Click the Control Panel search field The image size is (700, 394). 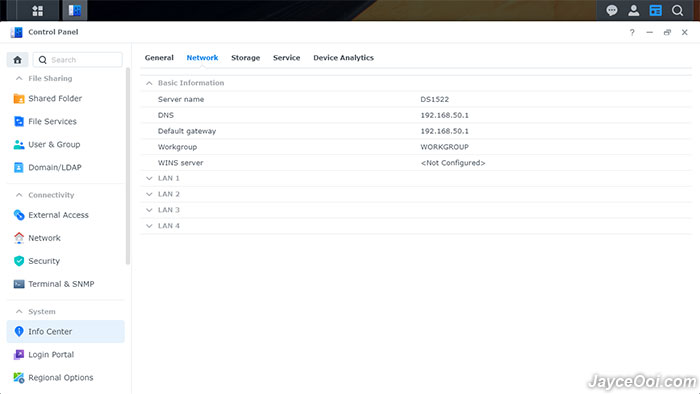point(78,60)
